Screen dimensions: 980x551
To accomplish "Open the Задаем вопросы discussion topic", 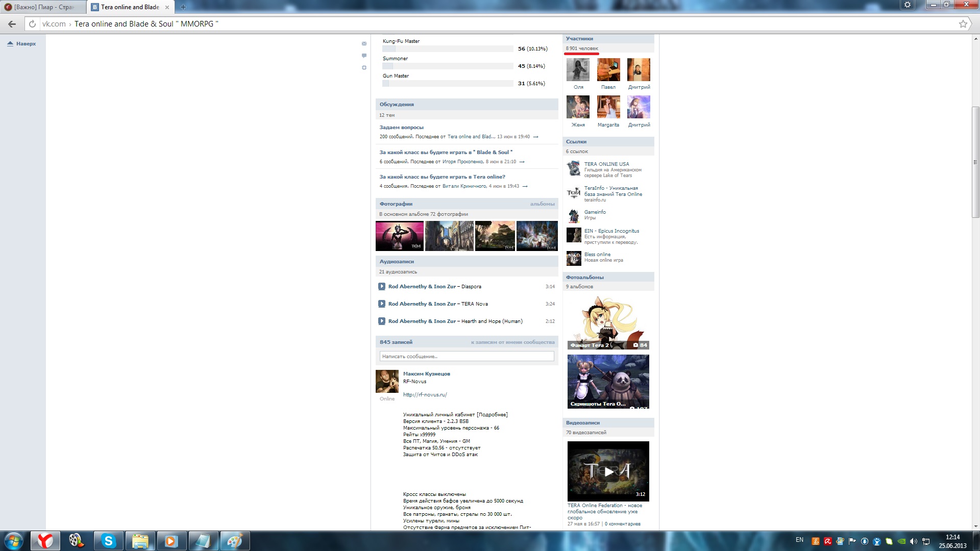I will [401, 128].
